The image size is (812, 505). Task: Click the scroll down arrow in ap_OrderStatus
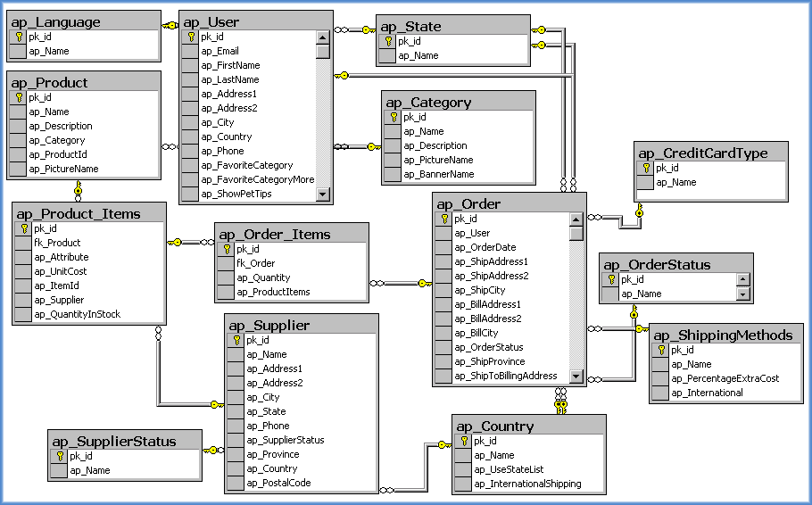pyautogui.click(x=742, y=294)
